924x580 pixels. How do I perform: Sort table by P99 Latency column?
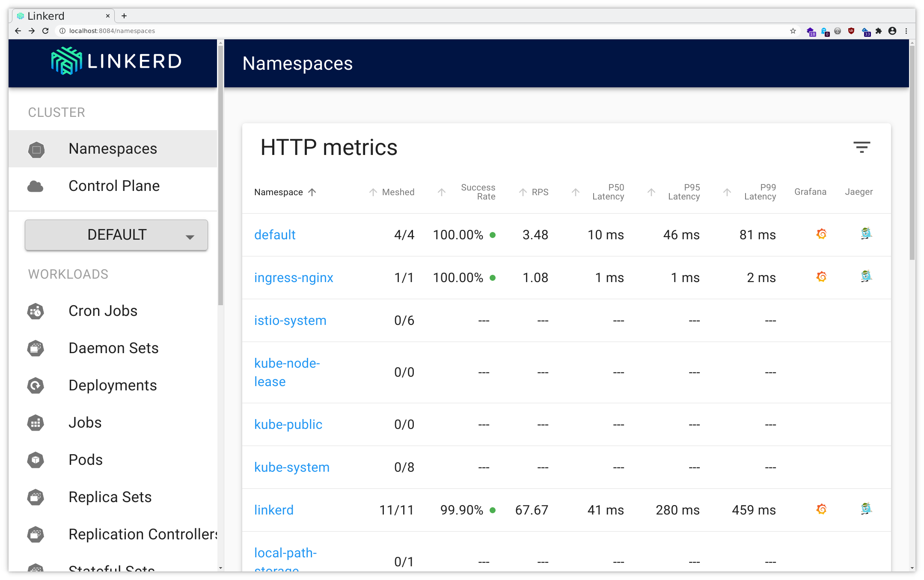point(759,192)
